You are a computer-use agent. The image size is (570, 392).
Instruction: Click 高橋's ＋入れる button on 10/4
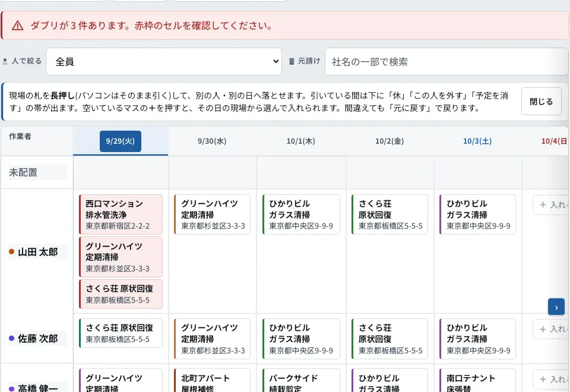[x=551, y=380]
